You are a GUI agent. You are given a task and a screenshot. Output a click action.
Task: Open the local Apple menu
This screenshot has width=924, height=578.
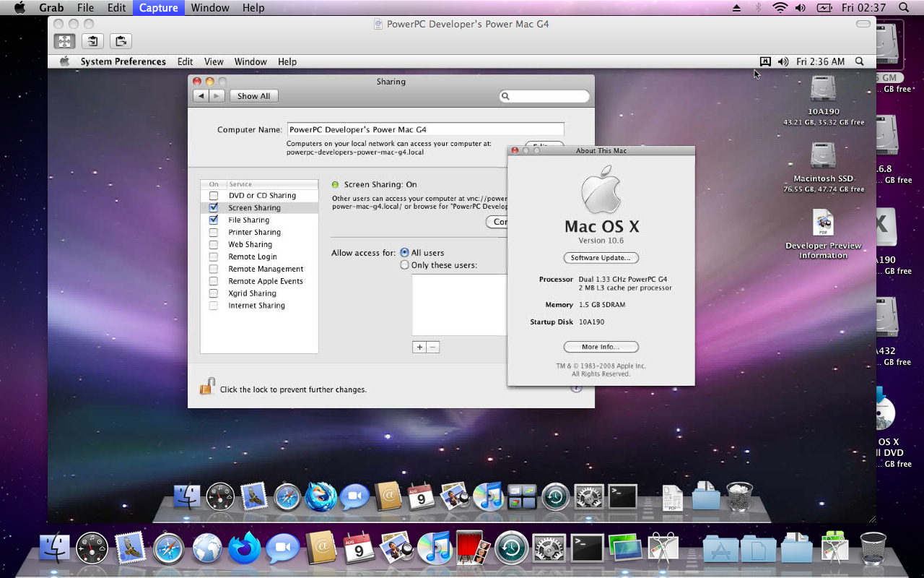(19, 8)
